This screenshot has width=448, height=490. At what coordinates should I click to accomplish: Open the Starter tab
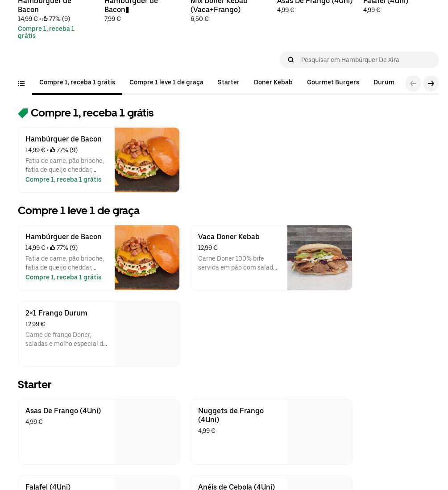coord(228,82)
